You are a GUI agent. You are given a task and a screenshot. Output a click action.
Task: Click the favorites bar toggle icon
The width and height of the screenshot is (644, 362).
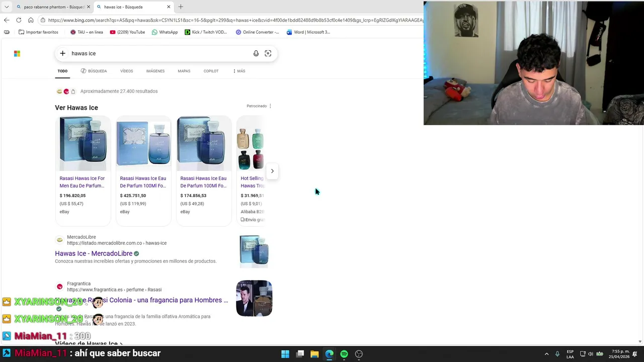click(7, 32)
